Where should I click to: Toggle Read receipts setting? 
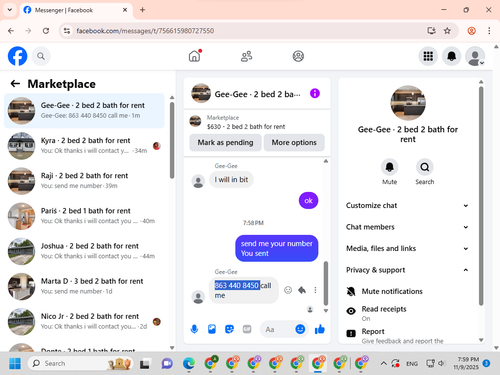coord(407,313)
